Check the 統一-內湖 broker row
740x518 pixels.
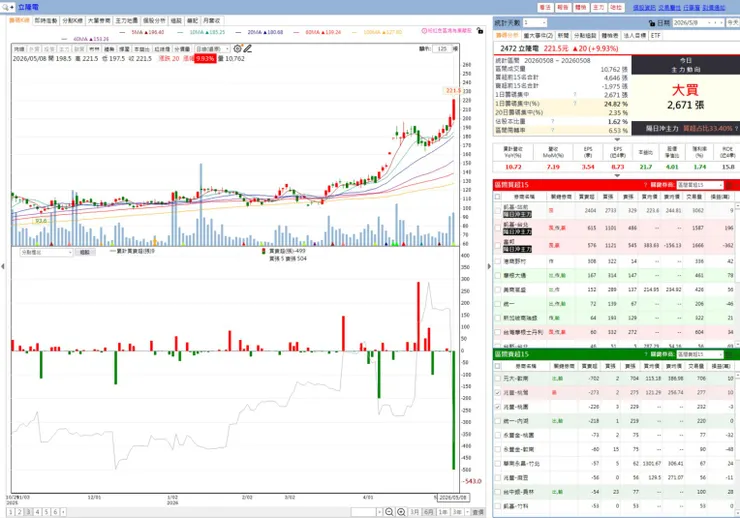[x=497, y=421]
